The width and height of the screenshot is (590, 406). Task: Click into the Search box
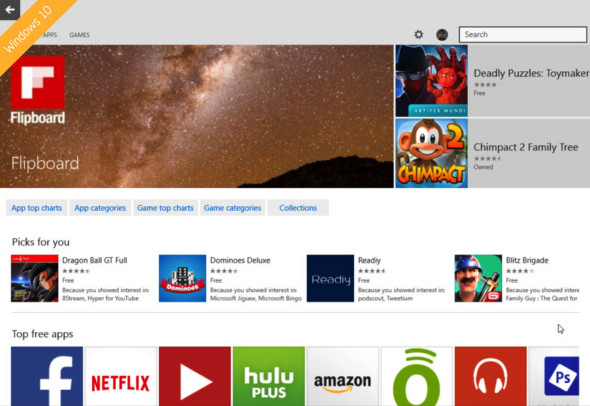[523, 35]
